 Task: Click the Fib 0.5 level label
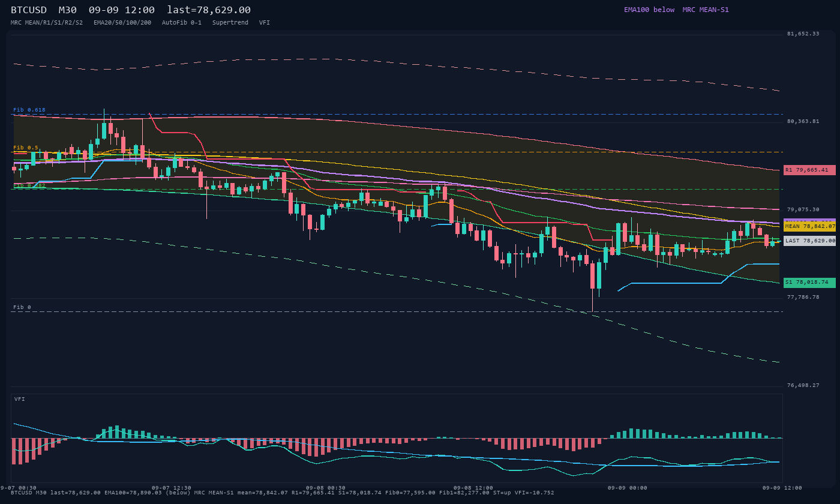(26, 148)
